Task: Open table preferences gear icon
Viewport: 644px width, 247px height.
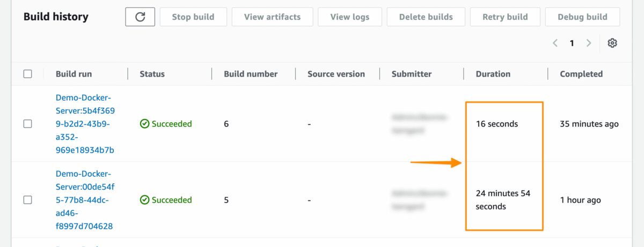Action: [x=612, y=43]
